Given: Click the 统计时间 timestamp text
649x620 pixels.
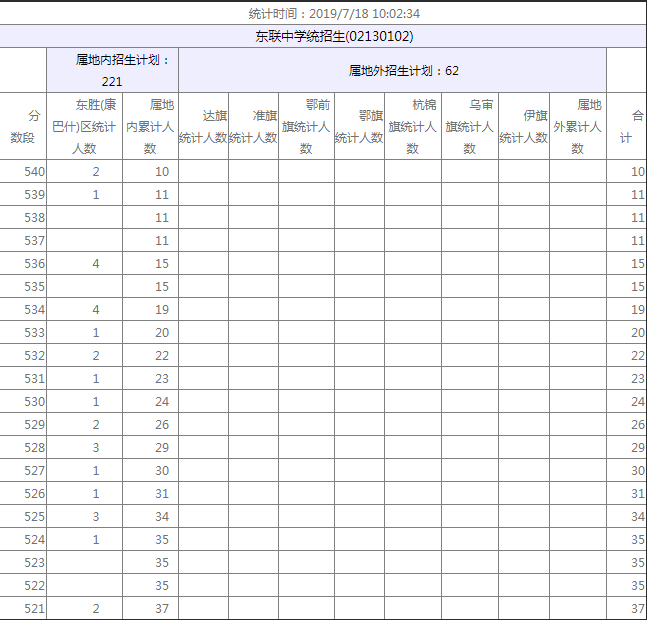Looking at the screenshot, I should tap(333, 14).
